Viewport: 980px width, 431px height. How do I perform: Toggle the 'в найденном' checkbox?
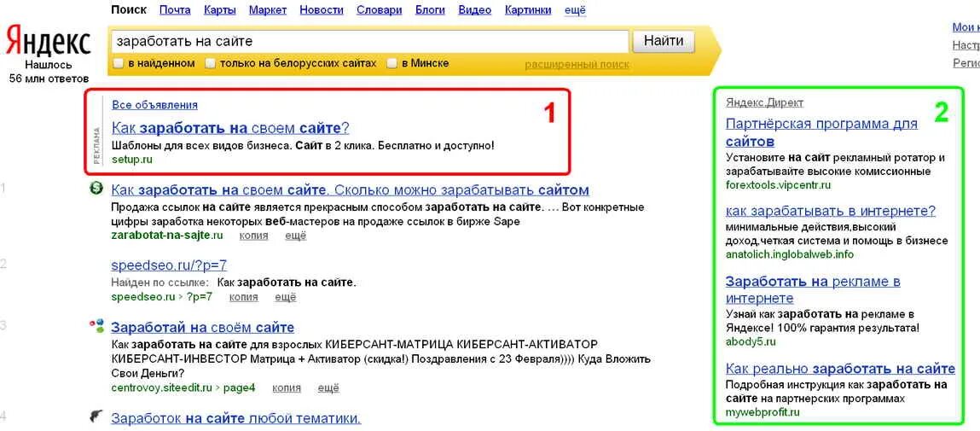coord(119,63)
